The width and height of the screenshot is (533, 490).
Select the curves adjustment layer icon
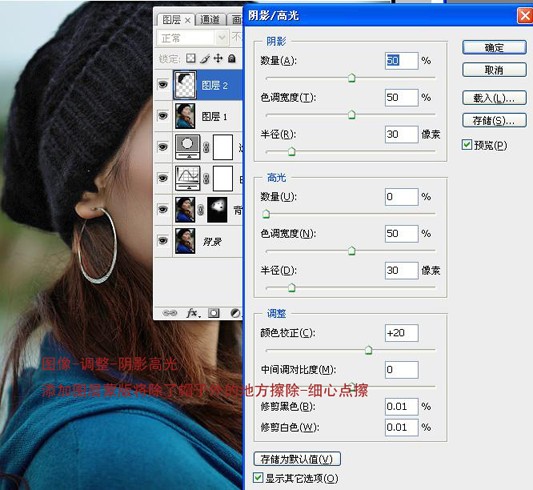tap(187, 178)
